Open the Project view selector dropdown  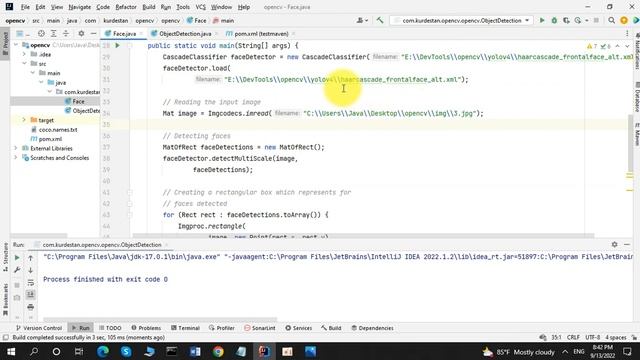pyautogui.click(x=22, y=33)
